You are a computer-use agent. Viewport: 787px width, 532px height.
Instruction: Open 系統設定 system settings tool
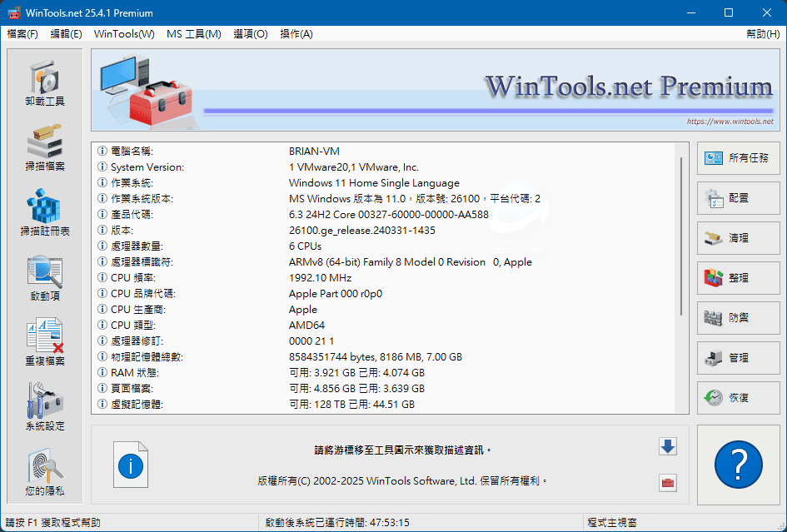point(44,408)
